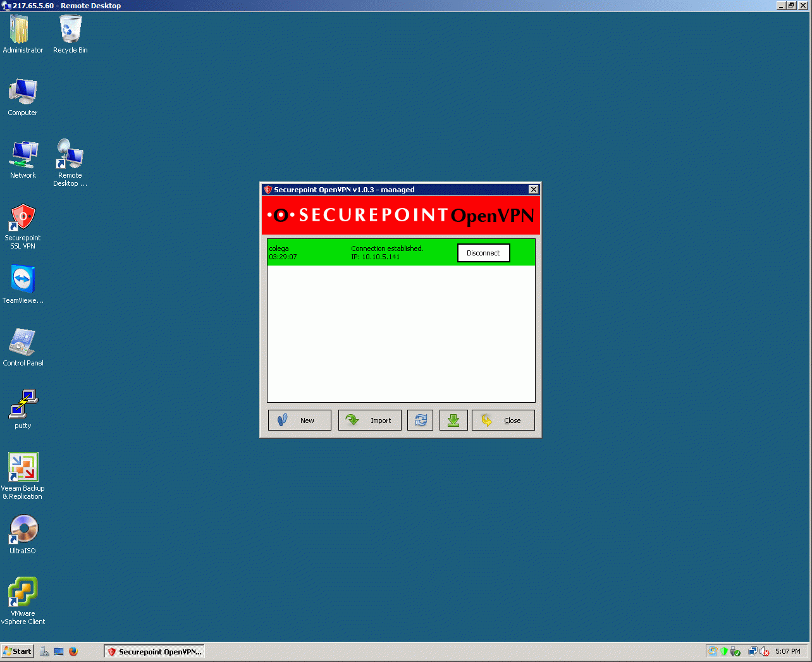Viewport: 812px width, 662px height.
Task: Click the "Connection established." status text
Action: (x=387, y=249)
